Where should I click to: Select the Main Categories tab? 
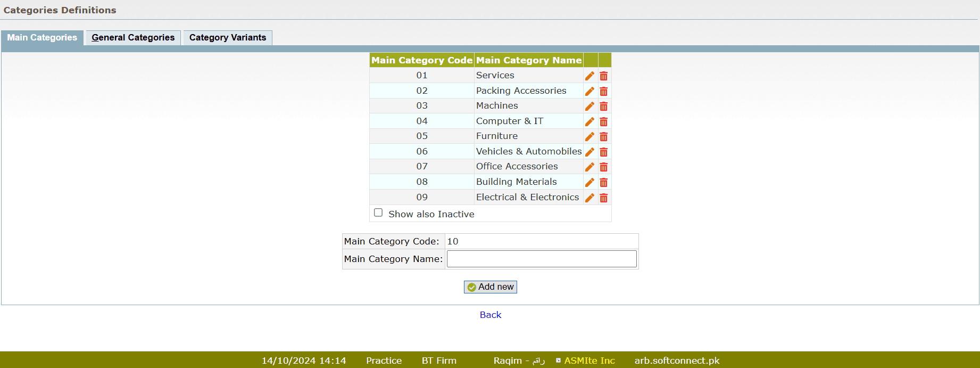pyautogui.click(x=42, y=38)
